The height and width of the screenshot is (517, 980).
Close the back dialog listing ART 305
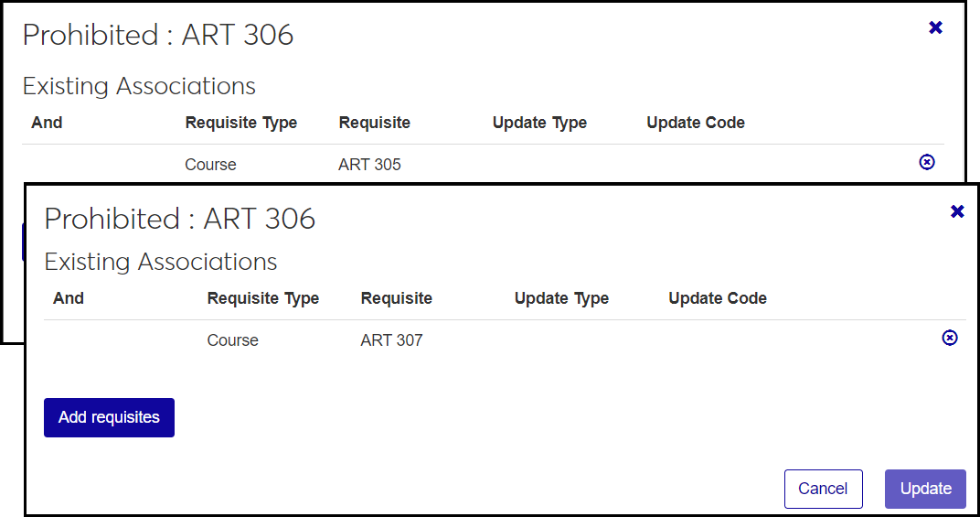pos(935,27)
